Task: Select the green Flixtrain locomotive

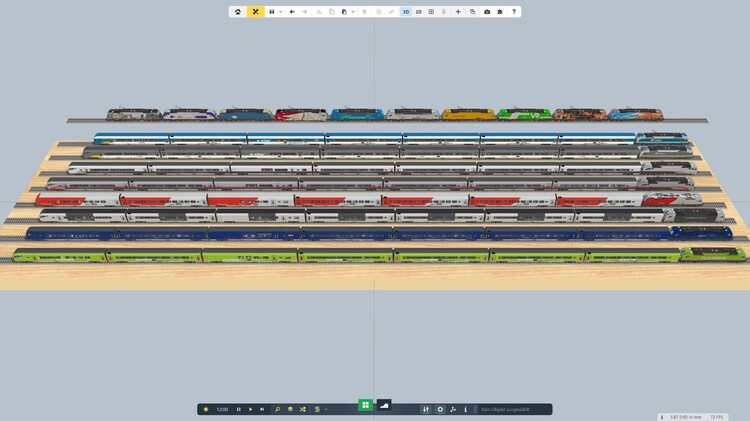Action: (x=713, y=254)
